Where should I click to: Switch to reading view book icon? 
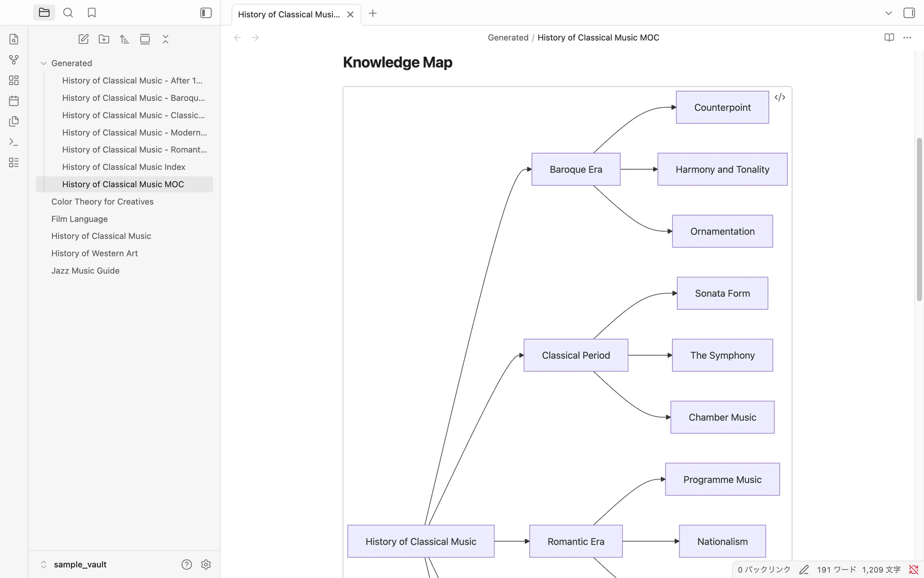tap(889, 37)
